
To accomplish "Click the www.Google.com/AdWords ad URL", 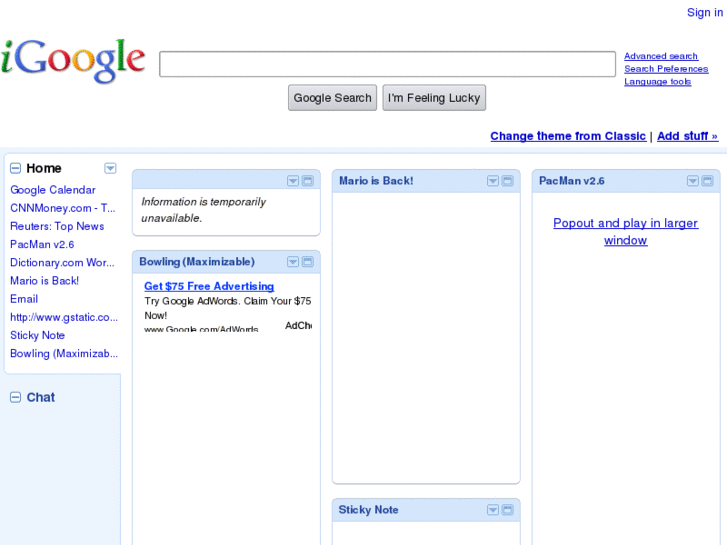I will [201, 329].
